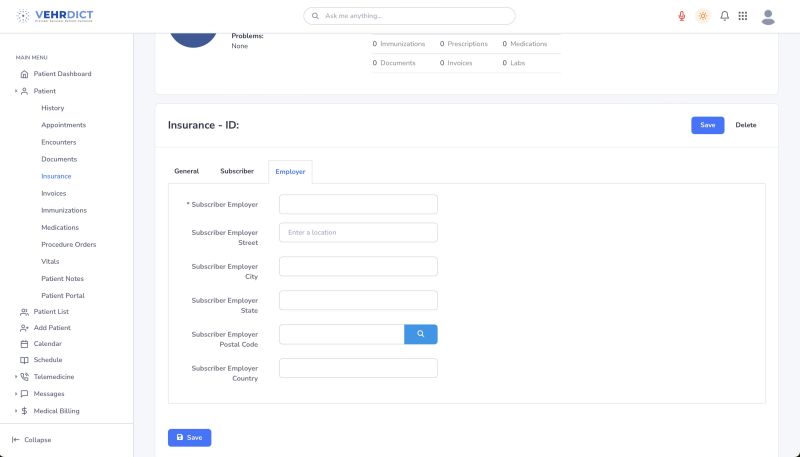This screenshot has height=457, width=800.
Task: Click the user profile avatar
Action: click(768, 16)
